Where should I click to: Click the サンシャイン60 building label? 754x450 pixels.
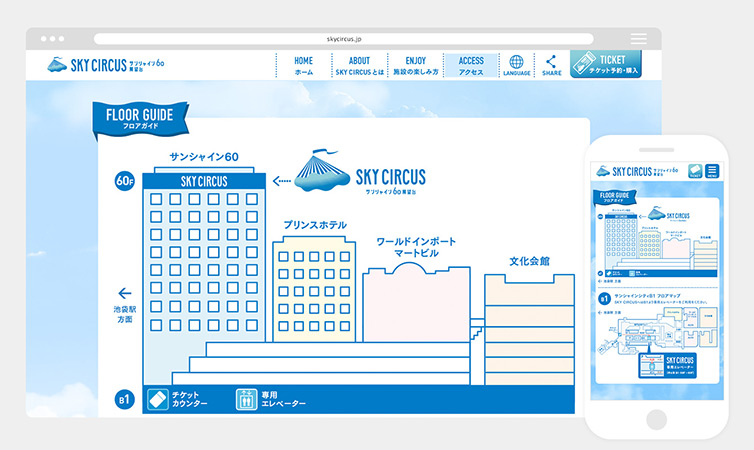click(x=204, y=157)
